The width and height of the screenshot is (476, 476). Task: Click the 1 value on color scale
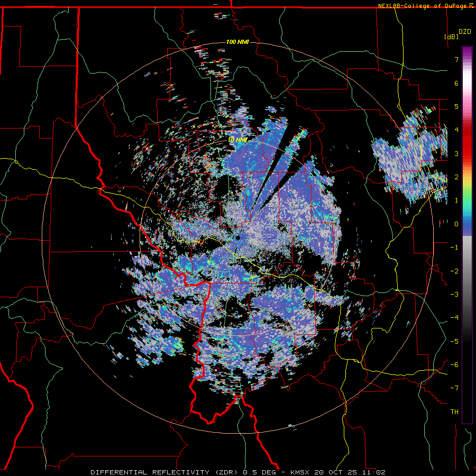[x=456, y=200]
